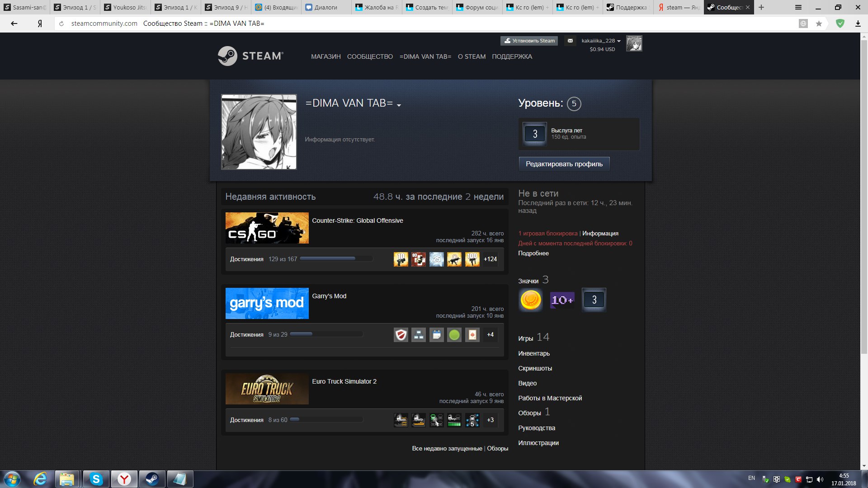Click Редактировать профиль button
This screenshot has height=488, width=868.
tap(564, 164)
